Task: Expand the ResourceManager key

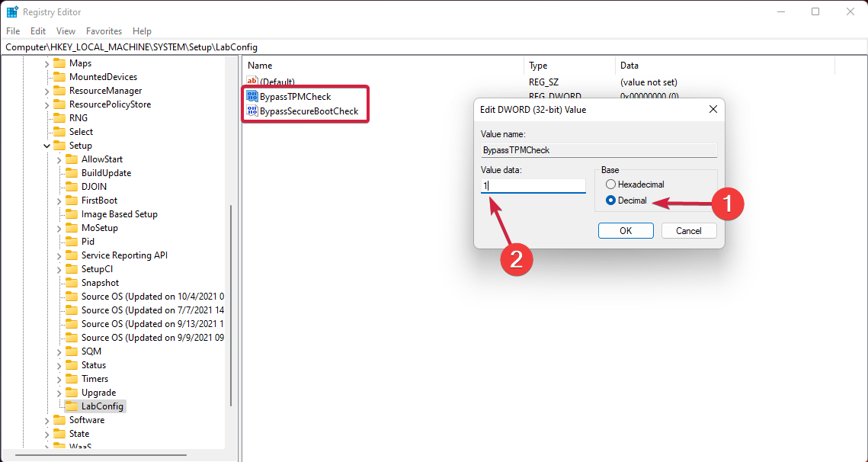Action: pyautogui.click(x=47, y=91)
